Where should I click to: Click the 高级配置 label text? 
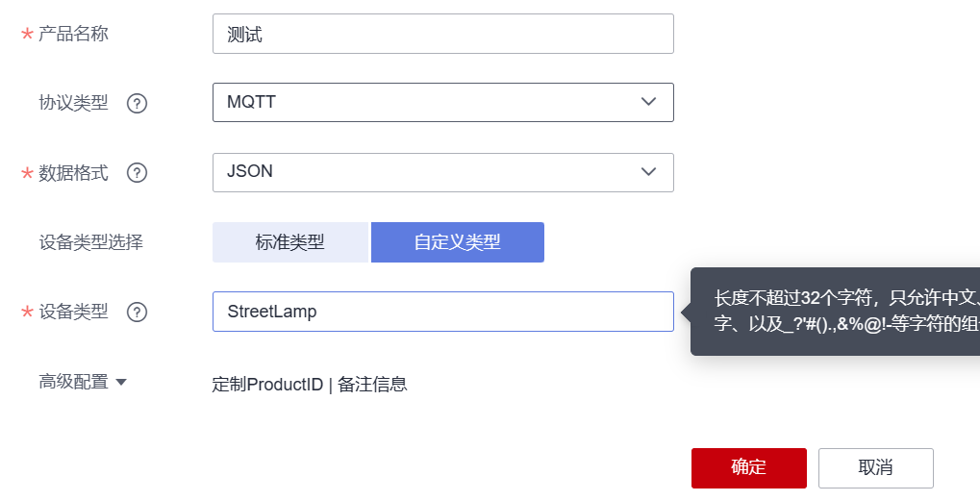[x=73, y=382]
